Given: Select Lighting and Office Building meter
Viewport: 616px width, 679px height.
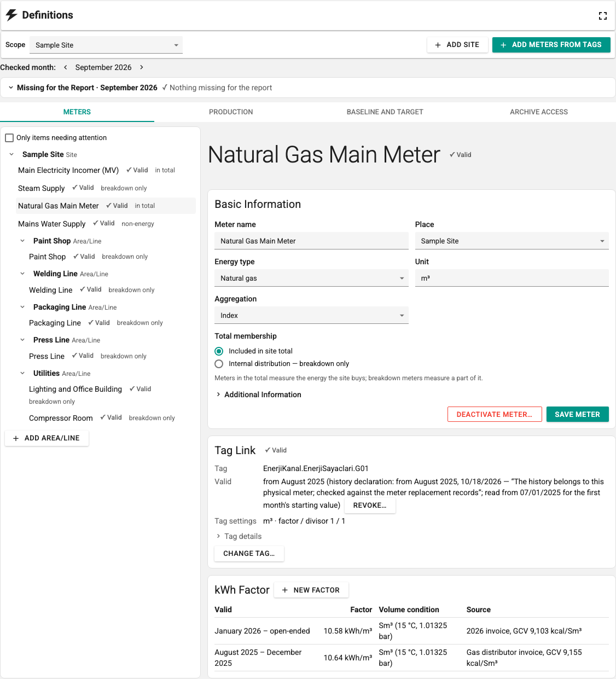Looking at the screenshot, I should 111,394.
